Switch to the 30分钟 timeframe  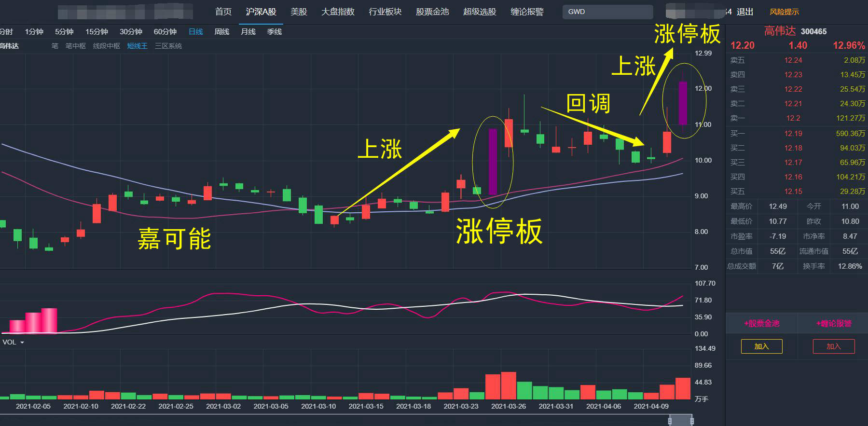(x=131, y=32)
